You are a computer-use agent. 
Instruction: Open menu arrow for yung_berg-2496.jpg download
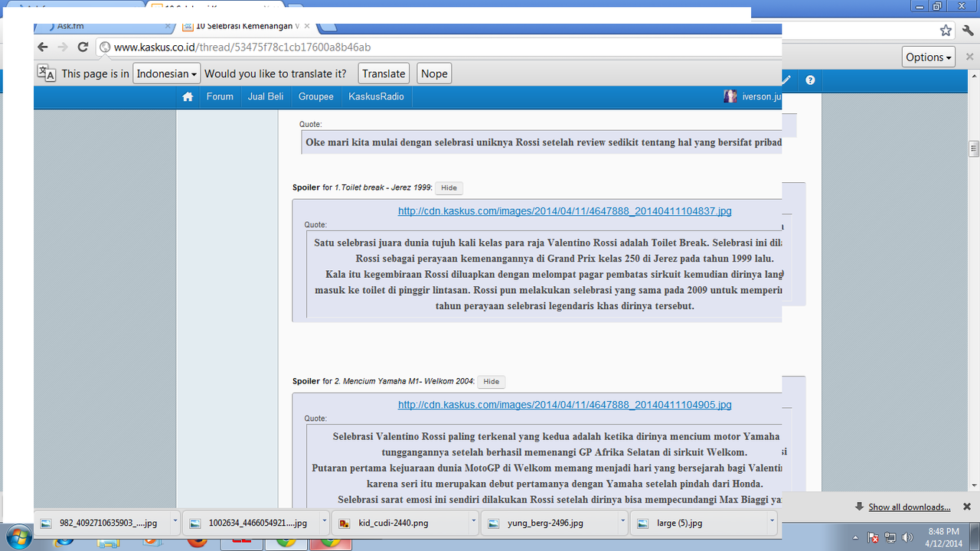pos(623,520)
